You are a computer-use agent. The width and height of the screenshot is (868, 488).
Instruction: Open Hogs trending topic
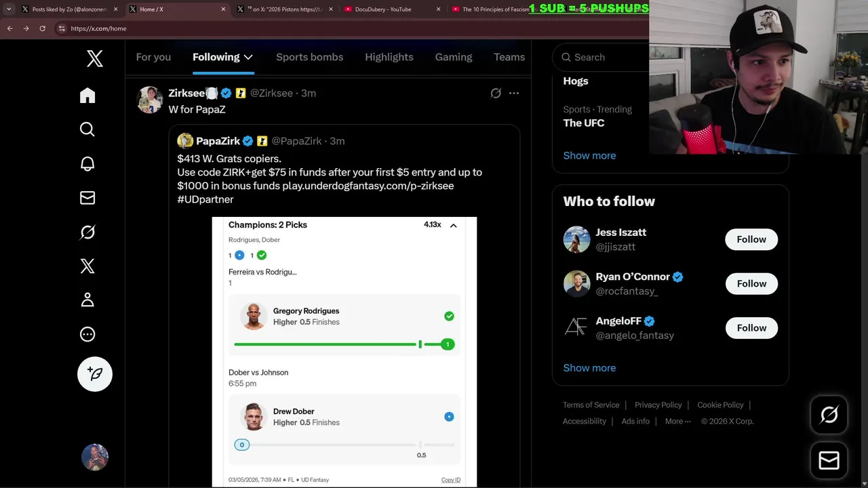coord(576,81)
